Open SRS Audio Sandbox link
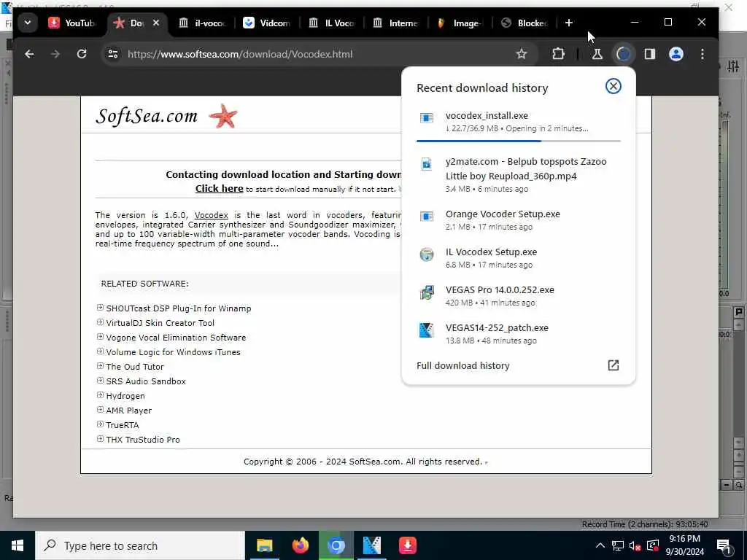The height and width of the screenshot is (560, 747). [x=146, y=381]
